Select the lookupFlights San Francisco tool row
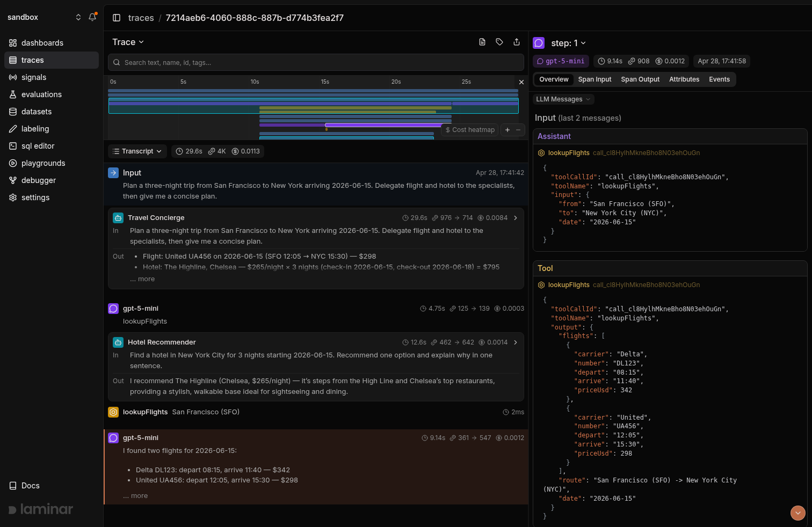This screenshot has width=812, height=527. [316, 412]
